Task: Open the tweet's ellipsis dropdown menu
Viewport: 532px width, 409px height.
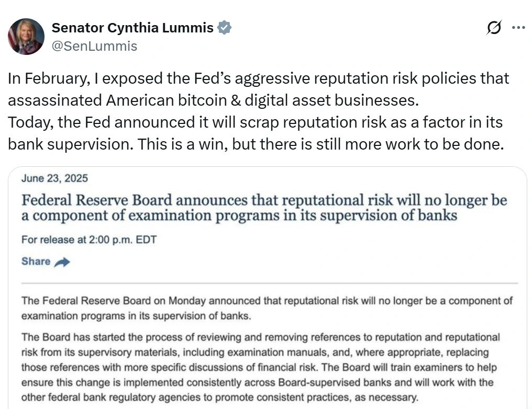Action: click(517, 27)
